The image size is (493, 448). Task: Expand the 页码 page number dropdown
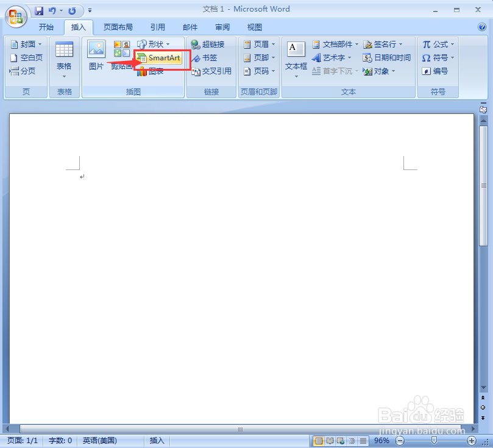(x=260, y=71)
